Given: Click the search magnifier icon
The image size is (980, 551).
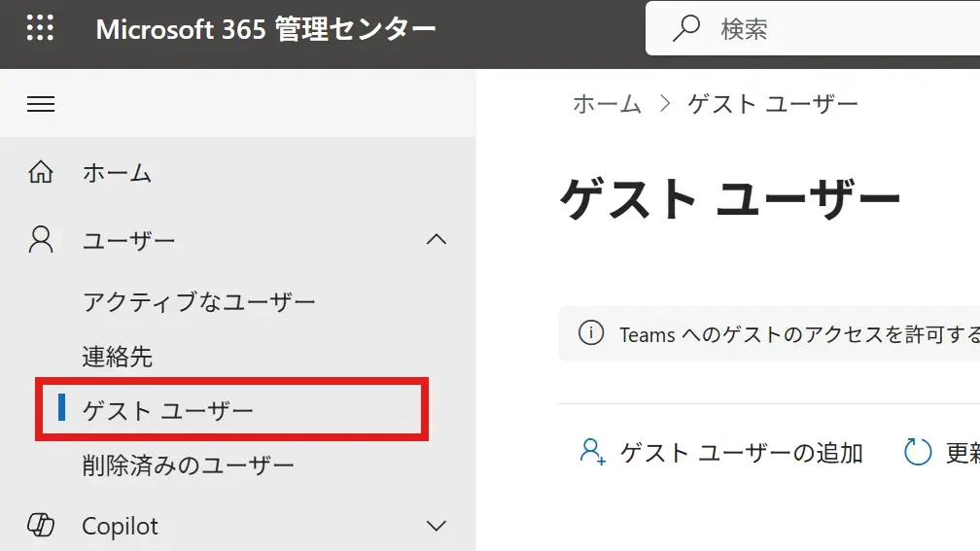Looking at the screenshot, I should coord(685,28).
